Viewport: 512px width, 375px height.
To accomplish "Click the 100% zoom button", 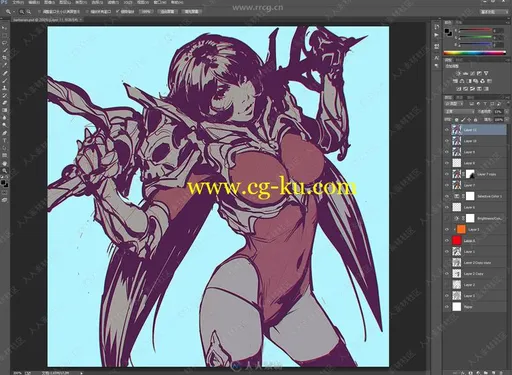I will click(146, 12).
